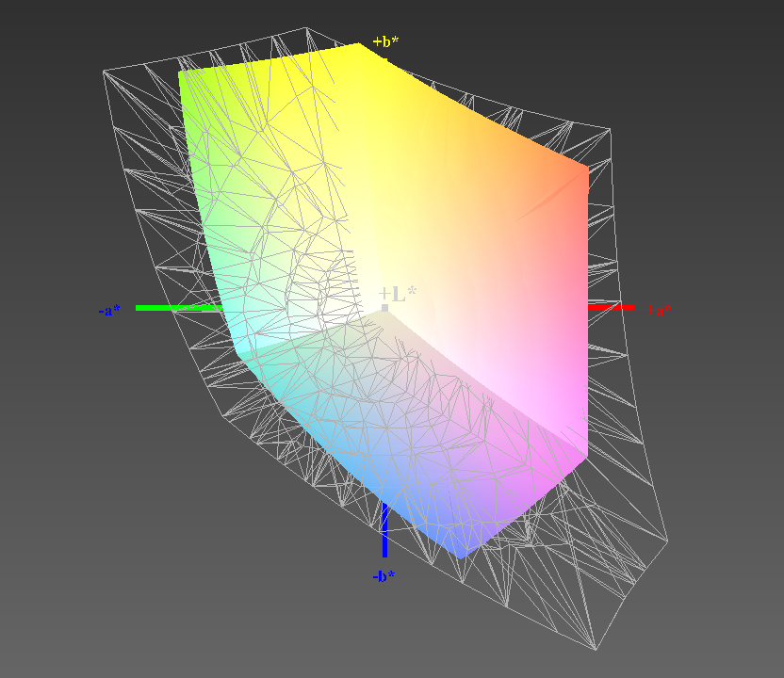The width and height of the screenshot is (784, 678).
Task: Pick the green top-left corner of the gamut
Action: 182,73
